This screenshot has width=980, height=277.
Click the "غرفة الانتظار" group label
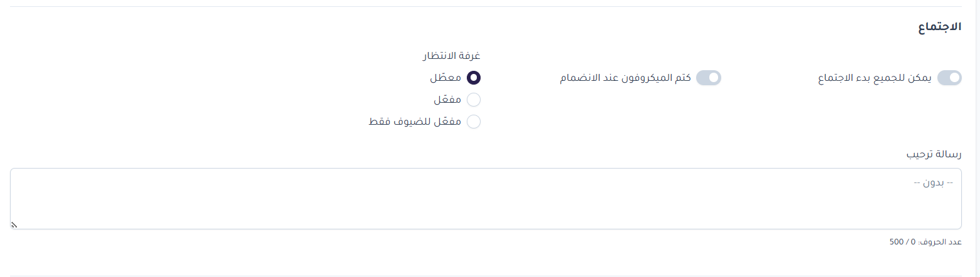pos(451,55)
